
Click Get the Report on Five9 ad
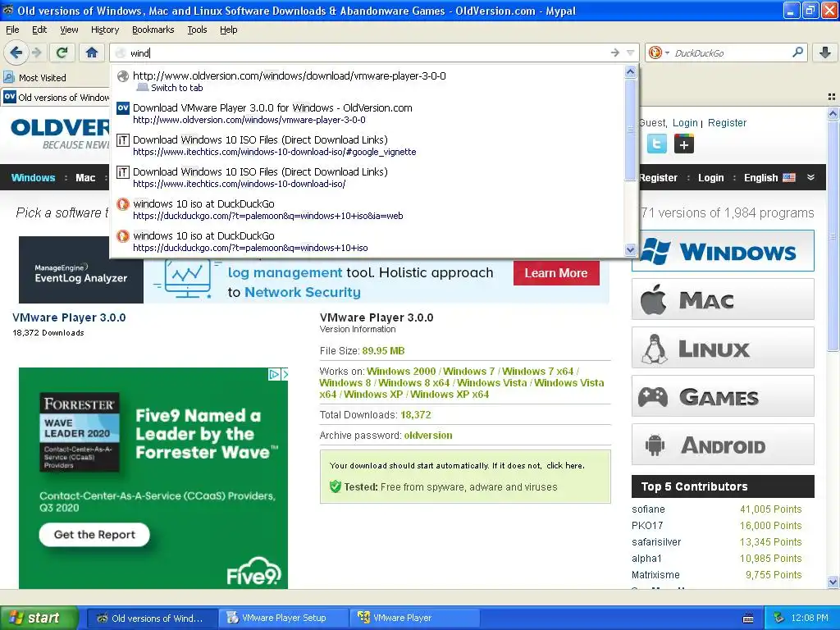coord(94,535)
